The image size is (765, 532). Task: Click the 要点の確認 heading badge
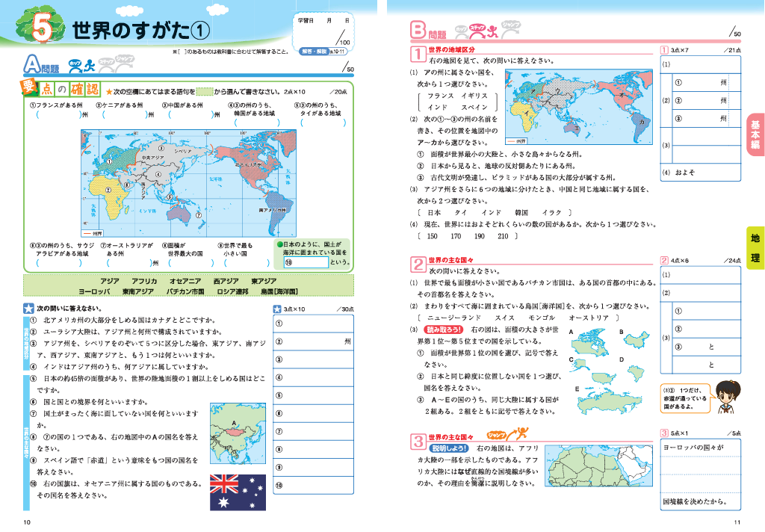click(61, 88)
